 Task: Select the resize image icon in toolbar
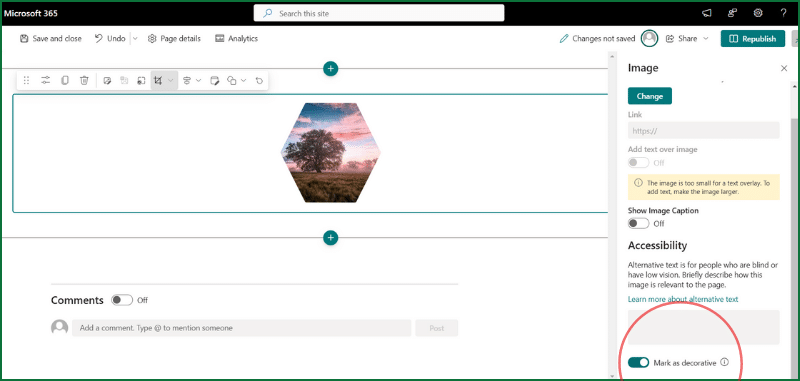(141, 81)
